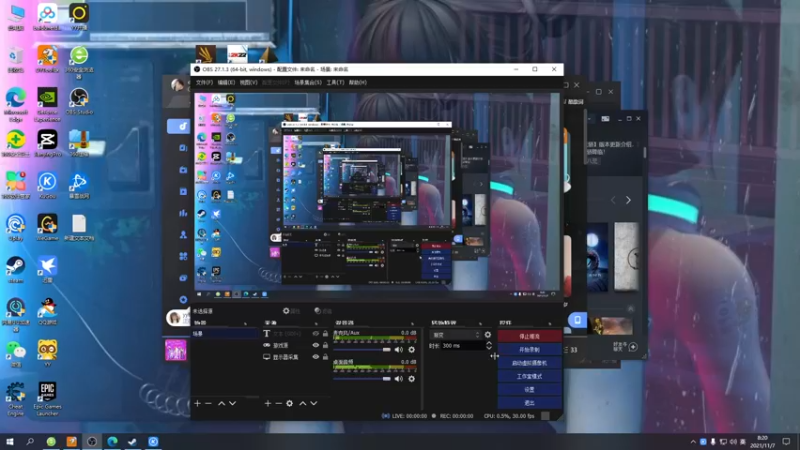Click the red stop streaming button
The height and width of the screenshot is (450, 800).
click(529, 336)
